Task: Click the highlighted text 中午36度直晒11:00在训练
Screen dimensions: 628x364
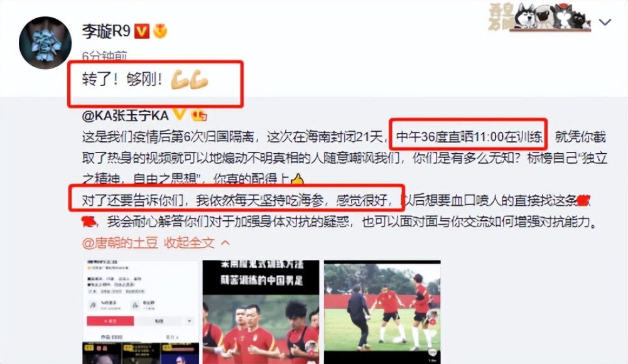Action: click(x=469, y=137)
